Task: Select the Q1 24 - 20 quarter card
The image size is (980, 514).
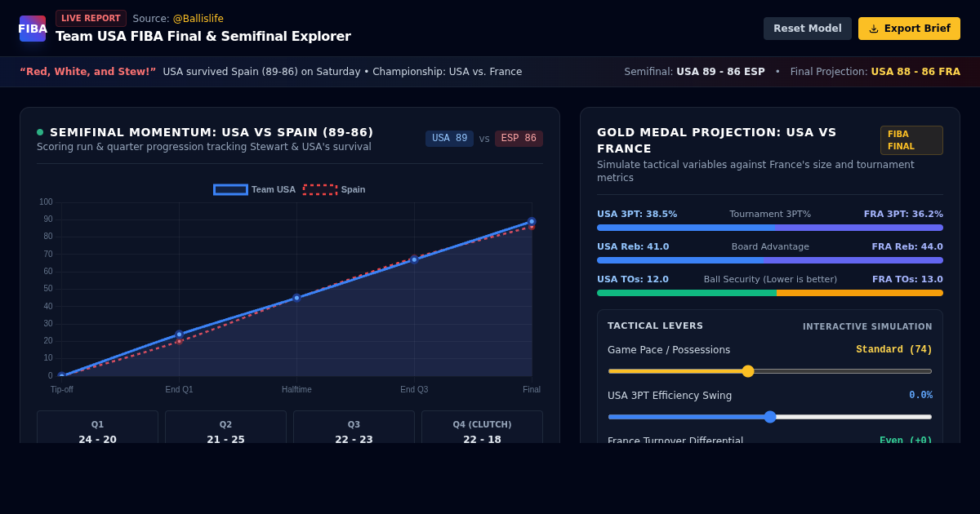Action: (x=97, y=428)
